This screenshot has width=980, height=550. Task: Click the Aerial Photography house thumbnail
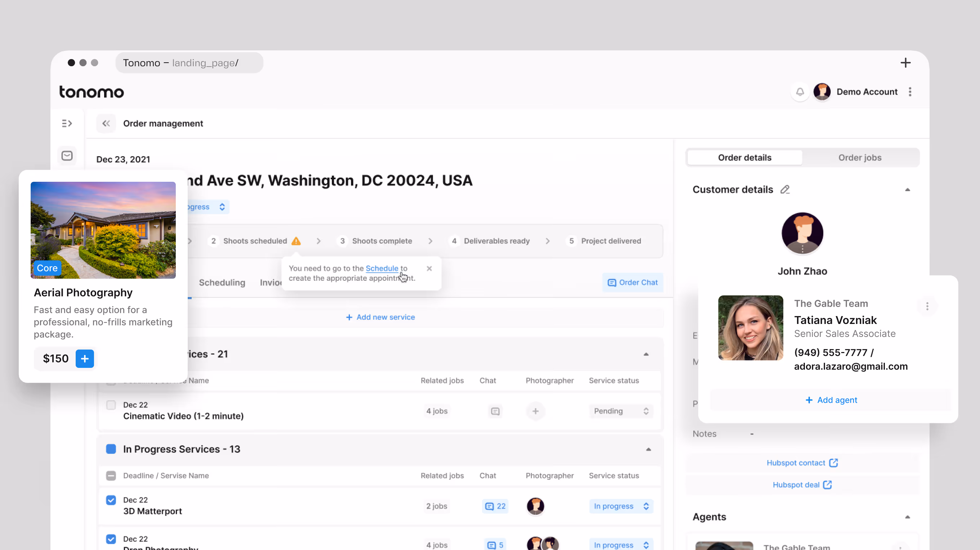click(103, 230)
